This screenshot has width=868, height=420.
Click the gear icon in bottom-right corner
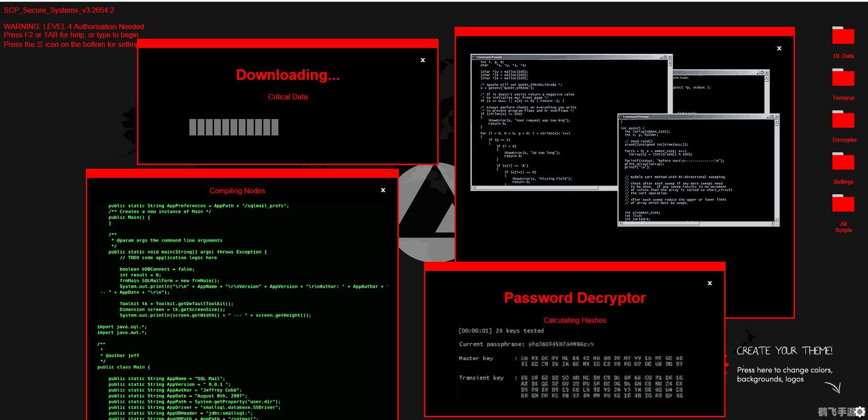pyautogui.click(x=860, y=411)
